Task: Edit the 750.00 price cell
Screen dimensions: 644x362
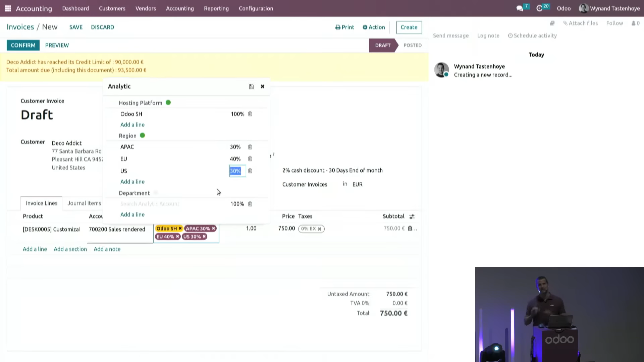Action: (286, 229)
